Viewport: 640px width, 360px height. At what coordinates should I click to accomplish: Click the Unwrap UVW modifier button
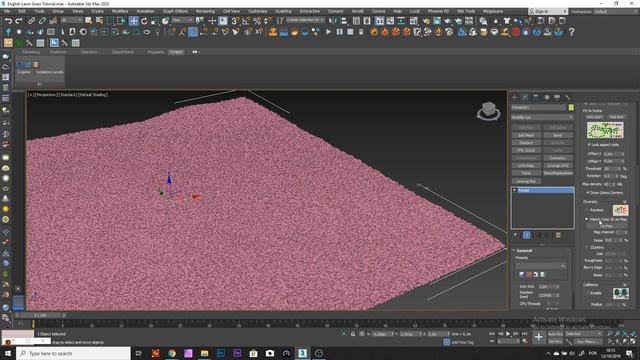(x=558, y=166)
